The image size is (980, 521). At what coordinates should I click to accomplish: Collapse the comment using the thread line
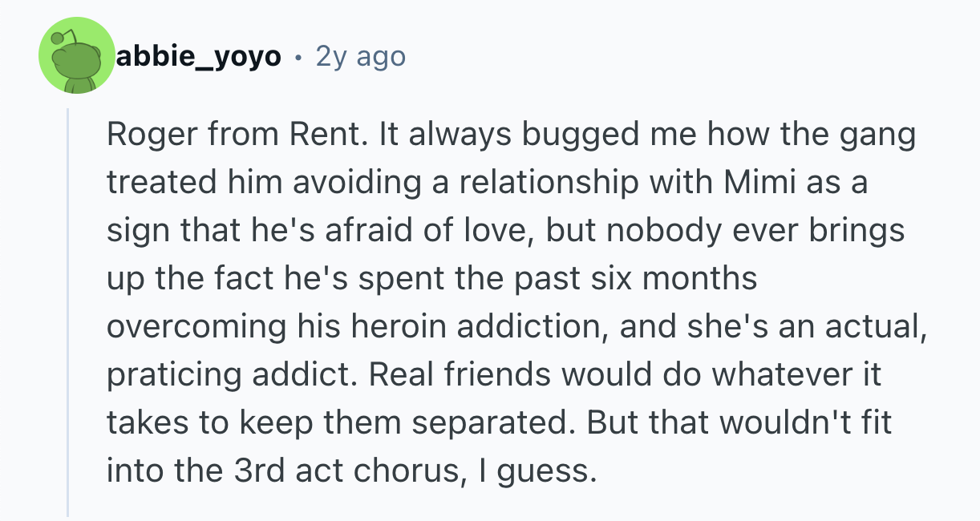click(68, 313)
